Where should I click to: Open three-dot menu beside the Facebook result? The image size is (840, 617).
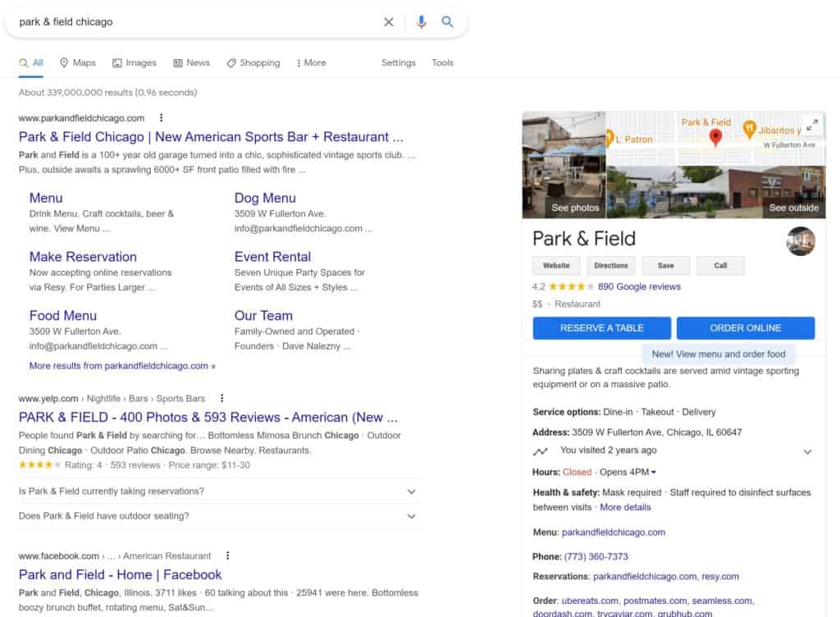[228, 556]
